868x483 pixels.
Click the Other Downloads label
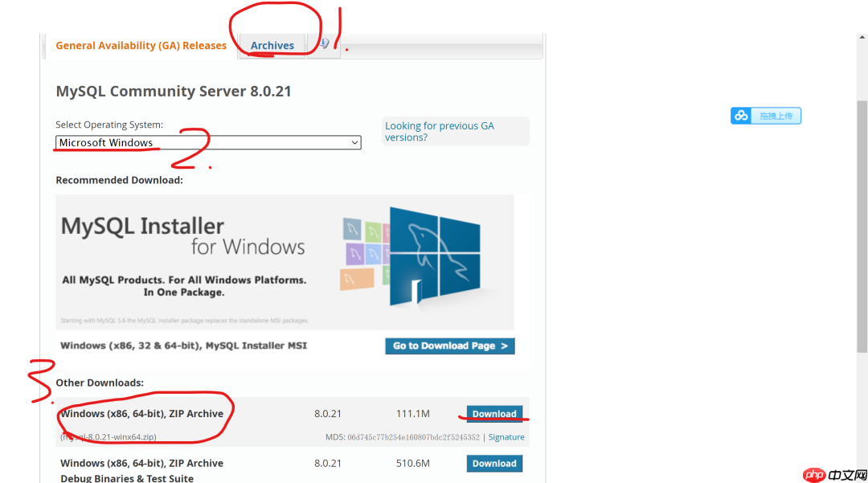coord(100,383)
